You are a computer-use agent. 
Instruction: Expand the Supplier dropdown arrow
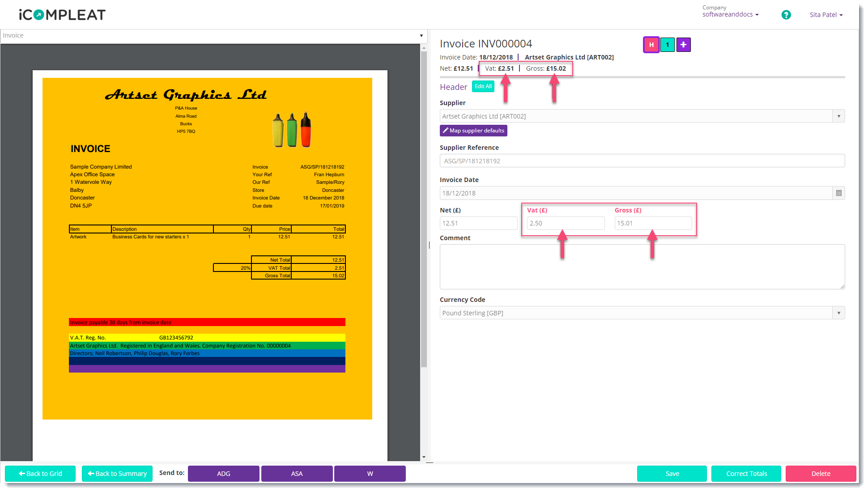click(839, 116)
